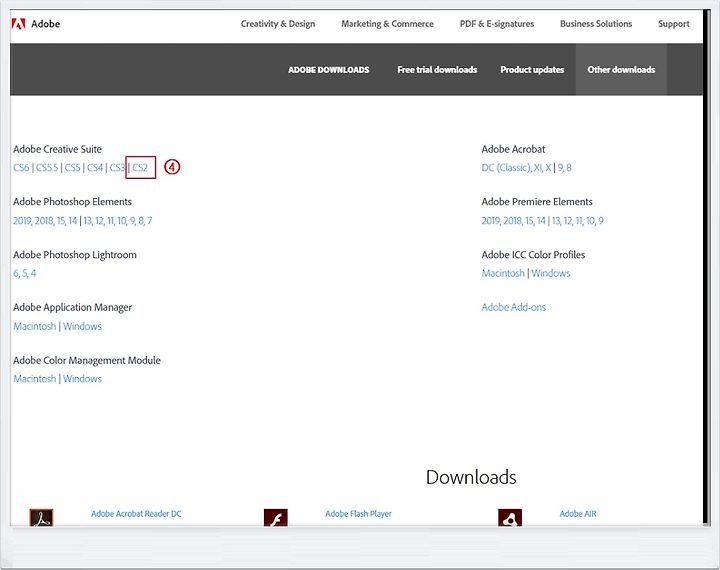Open Color Management Module Macintosh link
Viewport: 720px width, 570px height.
(x=35, y=379)
